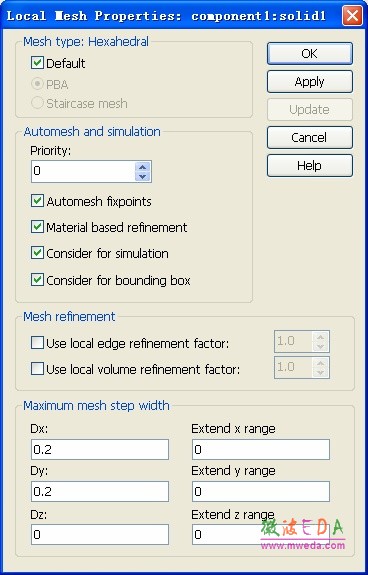Decrease Priority with the down spinner arrow

pyautogui.click(x=143, y=177)
